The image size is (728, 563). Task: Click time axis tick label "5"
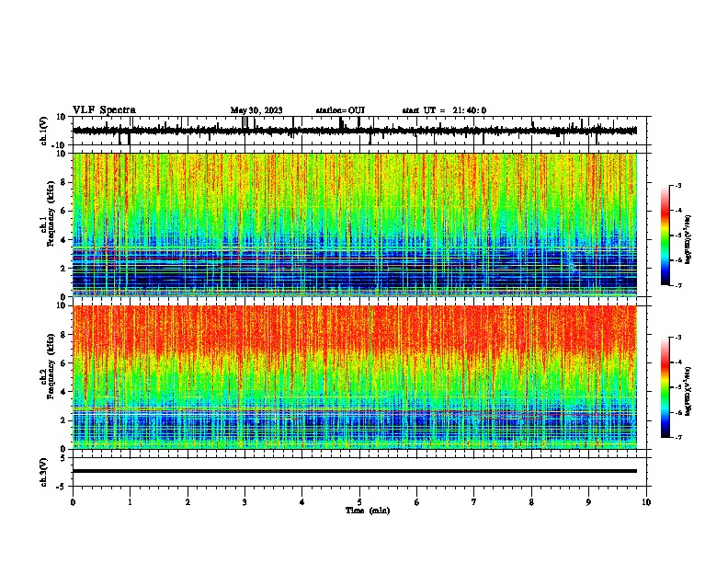(359, 501)
